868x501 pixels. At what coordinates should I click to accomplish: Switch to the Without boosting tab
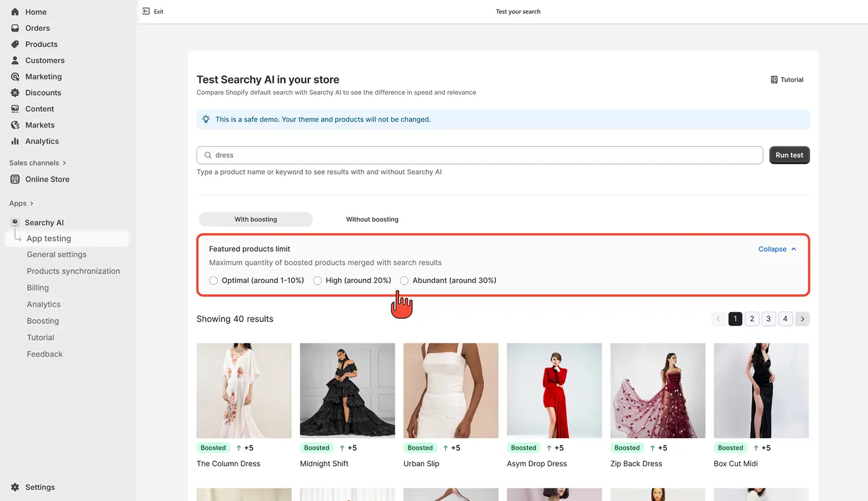point(372,219)
